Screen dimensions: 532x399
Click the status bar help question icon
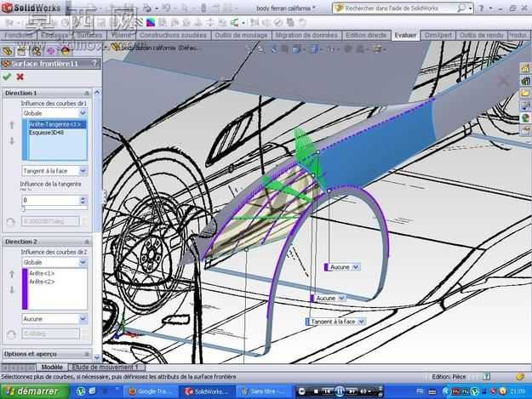coord(487,376)
